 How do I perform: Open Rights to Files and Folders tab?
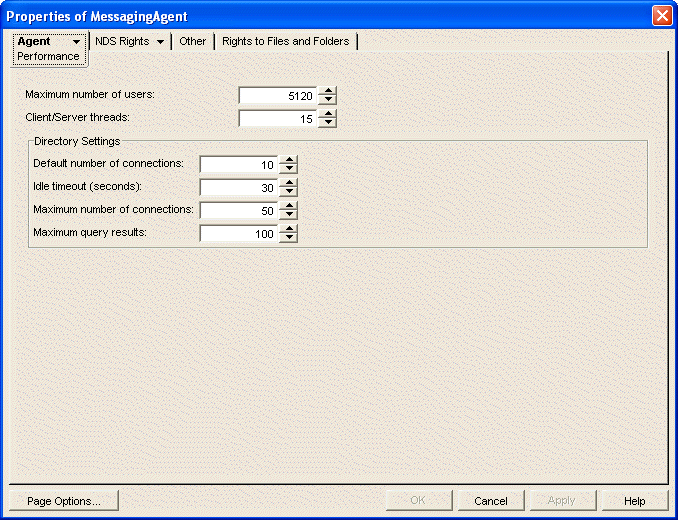click(x=285, y=41)
